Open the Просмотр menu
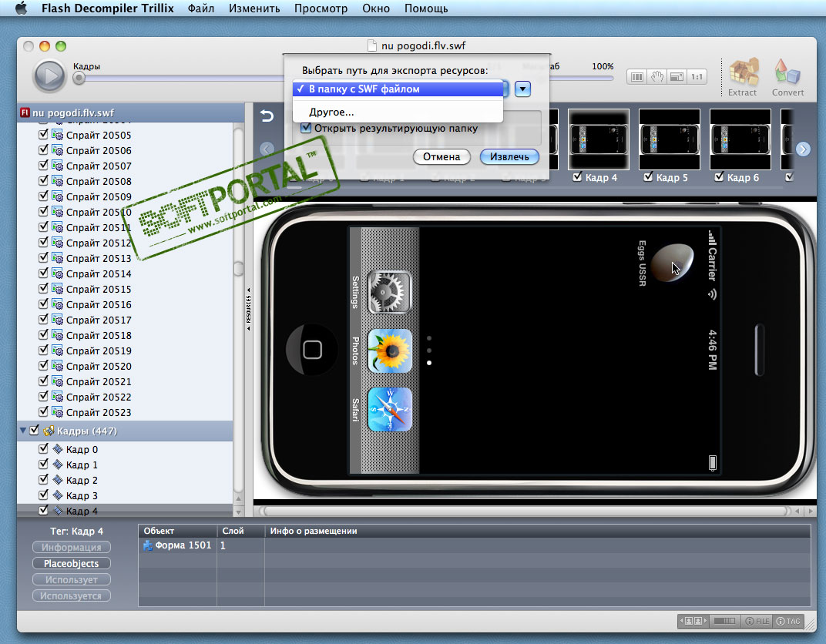 (321, 8)
